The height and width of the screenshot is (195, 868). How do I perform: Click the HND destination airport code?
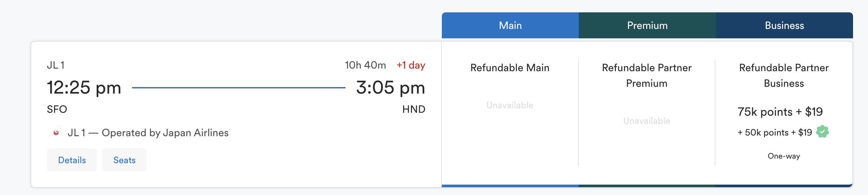coord(414,109)
